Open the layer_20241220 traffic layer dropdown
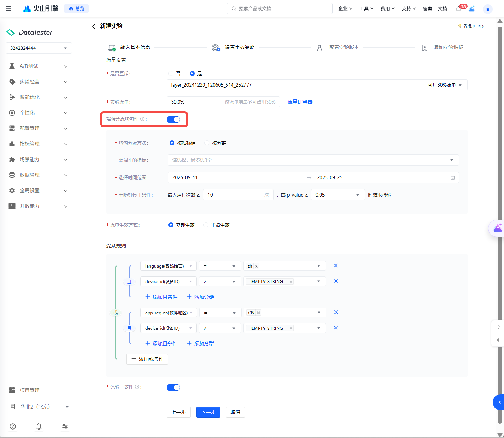 point(317,85)
